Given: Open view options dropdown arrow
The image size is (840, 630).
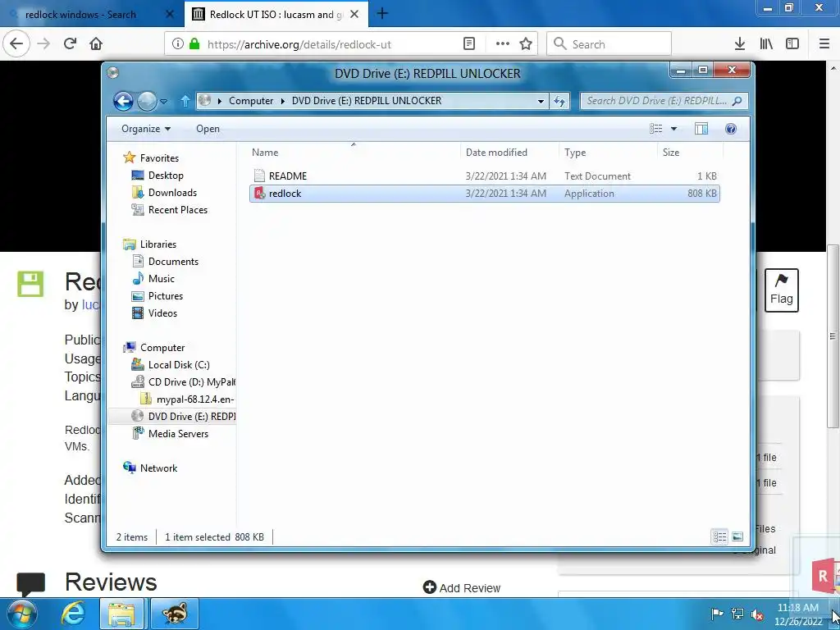Looking at the screenshot, I should tap(674, 129).
